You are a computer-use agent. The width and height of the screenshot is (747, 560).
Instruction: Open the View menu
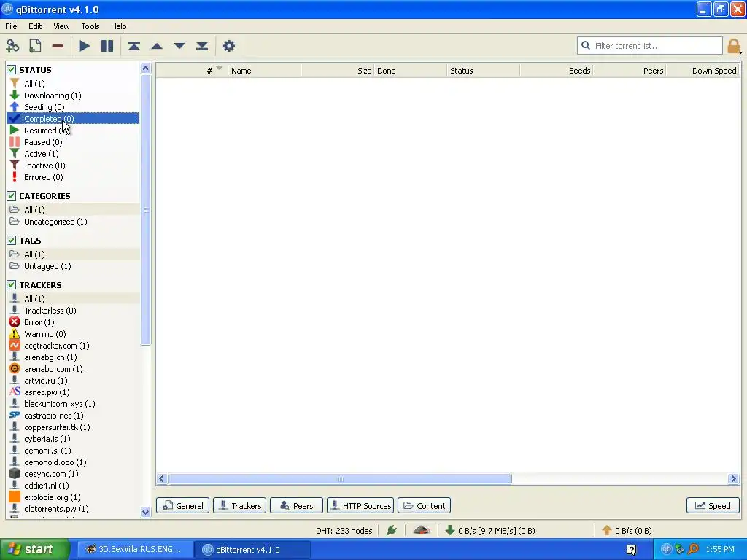coord(61,26)
